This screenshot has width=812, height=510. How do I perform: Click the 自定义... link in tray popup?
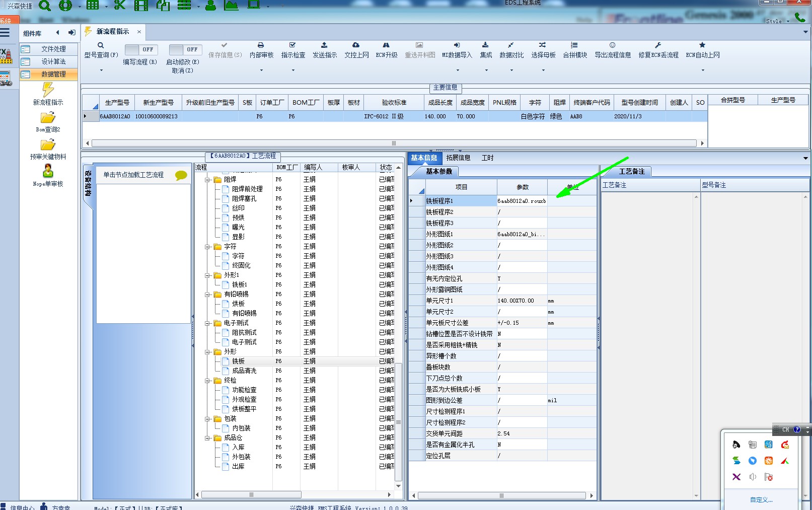pos(761,500)
